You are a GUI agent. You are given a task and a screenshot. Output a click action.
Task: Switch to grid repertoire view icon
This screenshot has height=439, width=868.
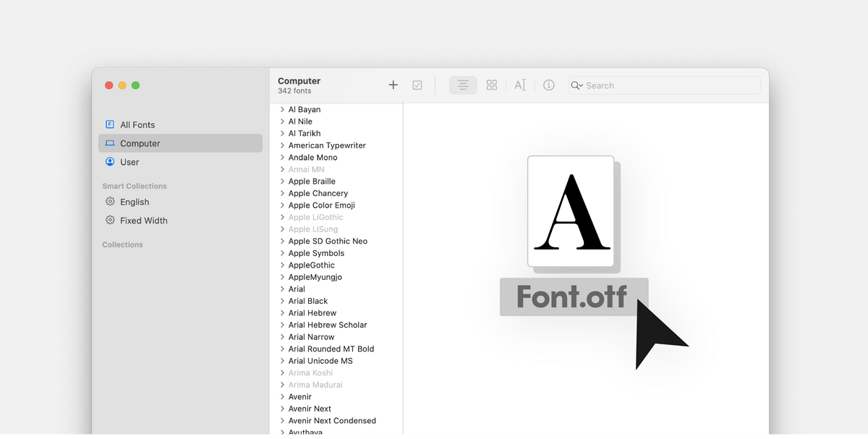[x=492, y=85]
